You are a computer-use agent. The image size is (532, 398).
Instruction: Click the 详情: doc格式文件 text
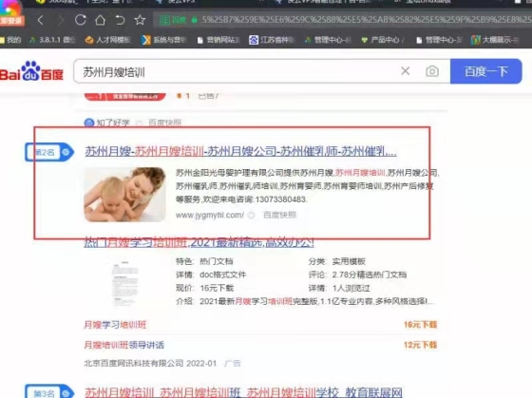point(211,275)
